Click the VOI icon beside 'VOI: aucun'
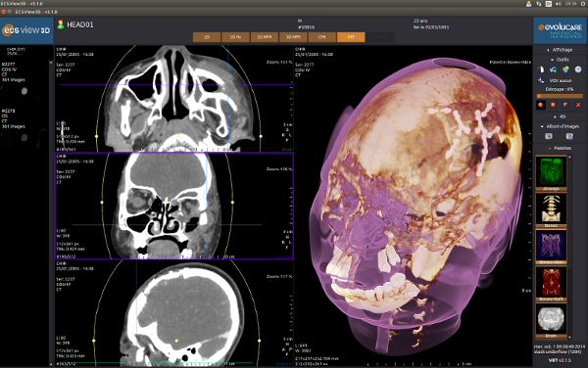This screenshot has height=368, width=588. click(541, 80)
